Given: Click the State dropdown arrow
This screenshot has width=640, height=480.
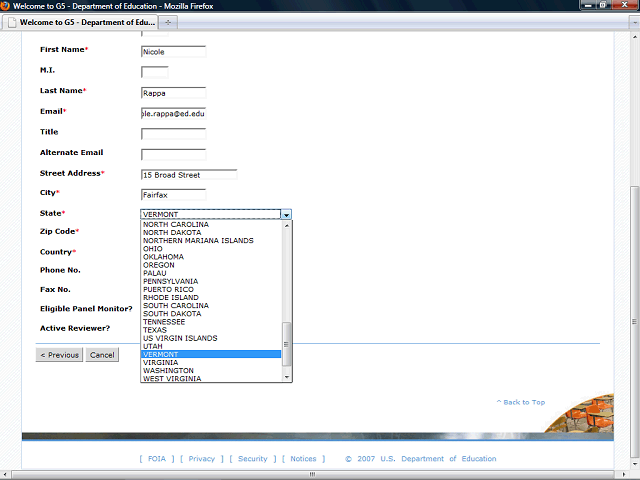Looking at the screenshot, I should 286,214.
